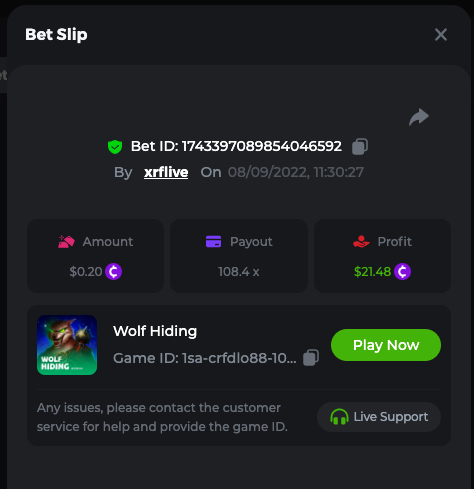Open the Wolf Hiding game thumbnail

[67, 345]
